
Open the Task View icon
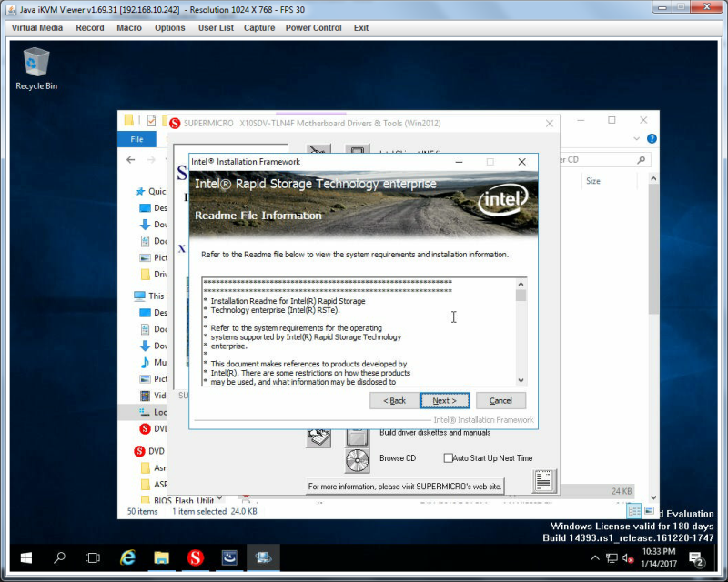[93, 557]
